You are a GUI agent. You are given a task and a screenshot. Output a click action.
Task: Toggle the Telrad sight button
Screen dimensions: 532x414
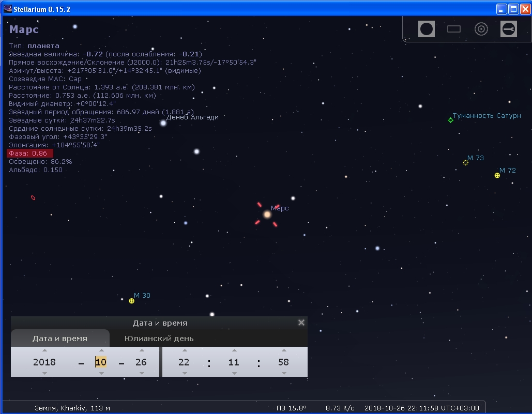point(481,29)
